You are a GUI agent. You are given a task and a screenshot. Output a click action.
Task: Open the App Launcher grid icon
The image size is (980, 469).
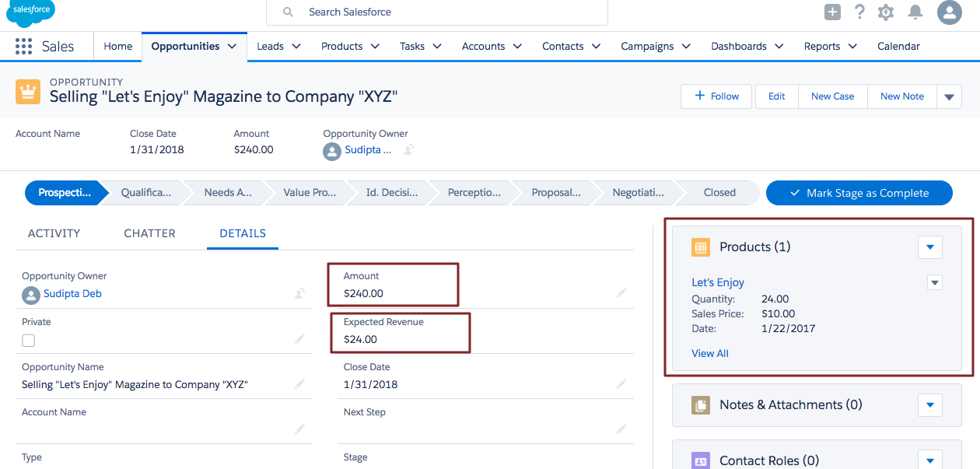[x=23, y=46]
